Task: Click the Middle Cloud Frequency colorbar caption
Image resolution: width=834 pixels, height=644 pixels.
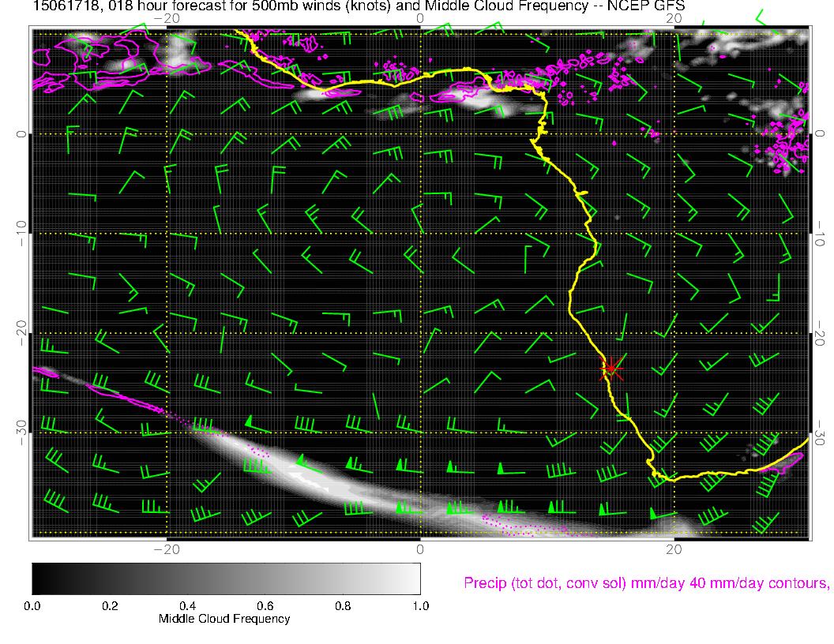Action: 224,619
